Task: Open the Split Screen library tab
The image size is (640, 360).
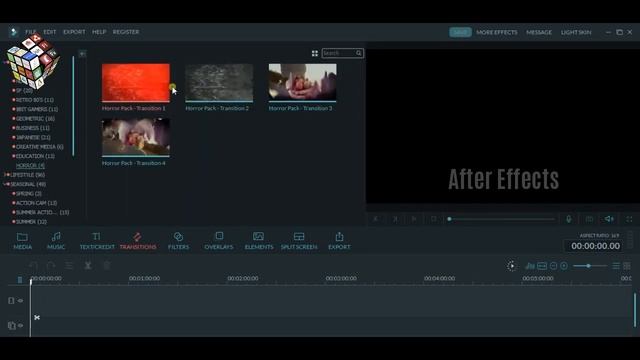Action: click(299, 241)
